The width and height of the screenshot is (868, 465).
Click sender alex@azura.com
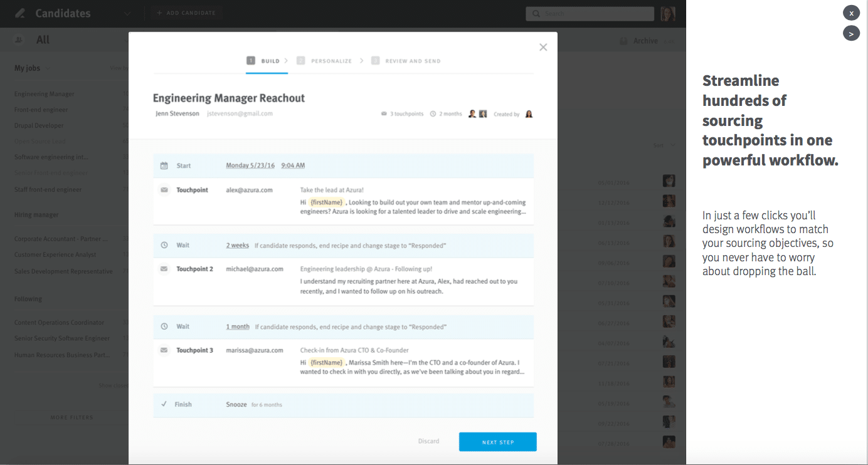click(250, 190)
